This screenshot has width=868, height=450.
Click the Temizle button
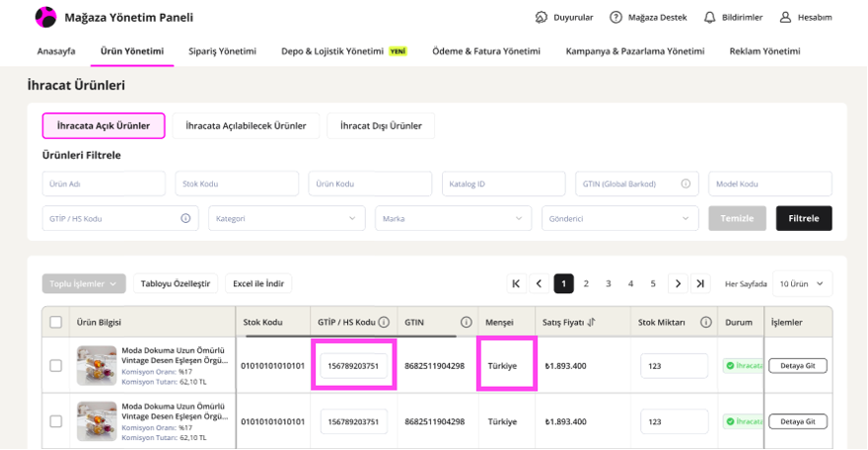click(x=738, y=219)
